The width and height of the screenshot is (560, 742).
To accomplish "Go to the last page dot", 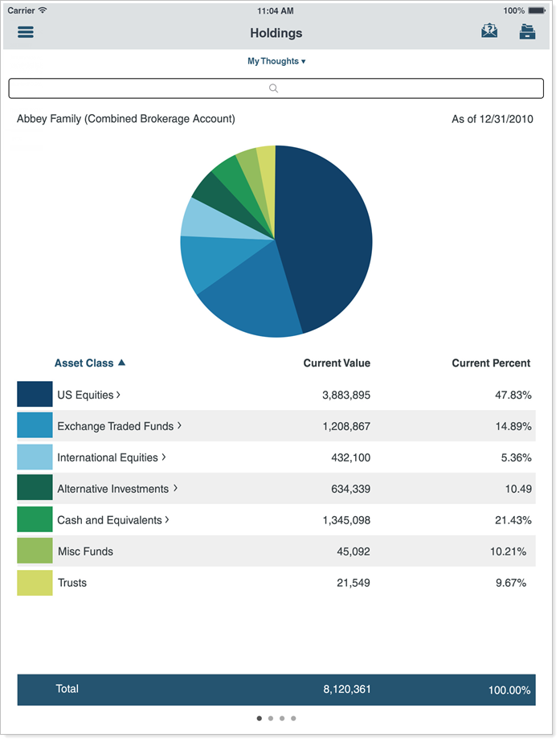I will [x=293, y=718].
